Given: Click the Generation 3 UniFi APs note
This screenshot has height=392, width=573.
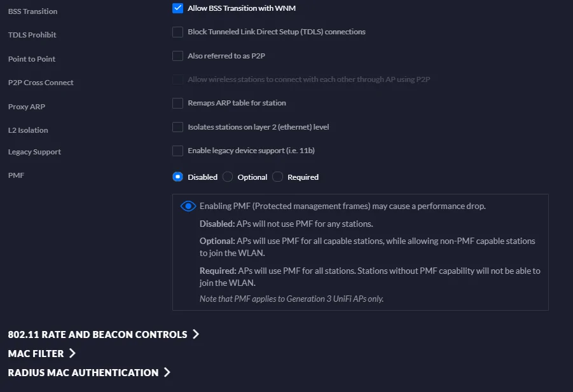Looking at the screenshot, I should 292,299.
